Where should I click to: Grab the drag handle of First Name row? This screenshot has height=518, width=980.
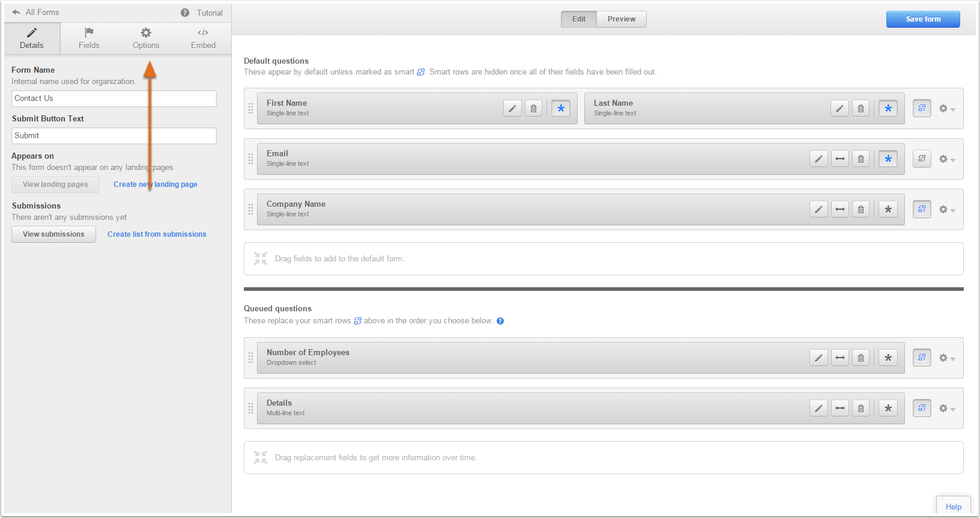coord(251,109)
